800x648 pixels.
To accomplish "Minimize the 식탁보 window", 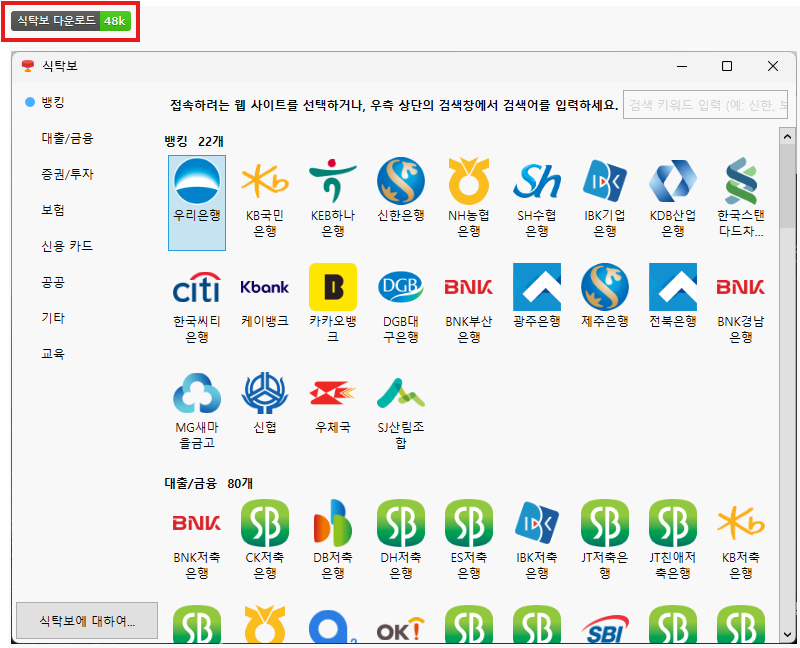I will [x=682, y=66].
